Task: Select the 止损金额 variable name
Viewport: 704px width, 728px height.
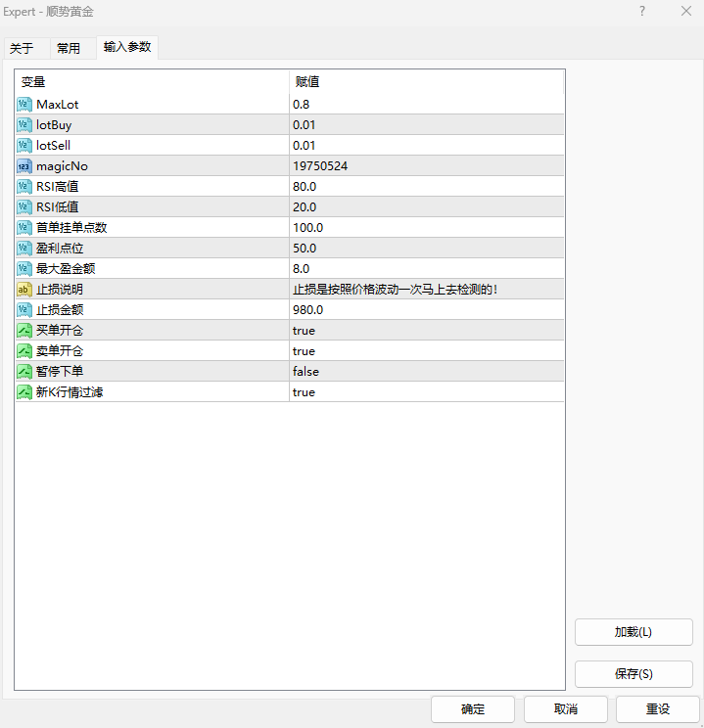Action: coord(60,309)
